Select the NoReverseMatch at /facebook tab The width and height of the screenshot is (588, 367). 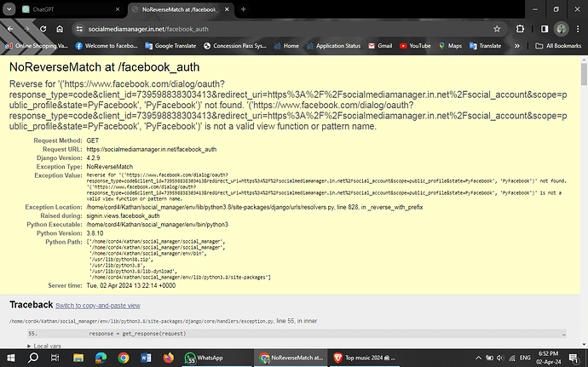click(x=182, y=9)
